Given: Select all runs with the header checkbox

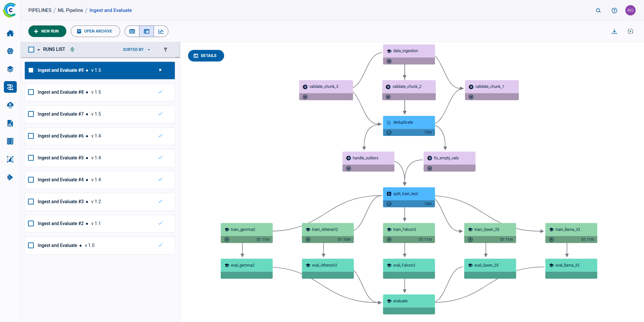Looking at the screenshot, I should pos(31,49).
